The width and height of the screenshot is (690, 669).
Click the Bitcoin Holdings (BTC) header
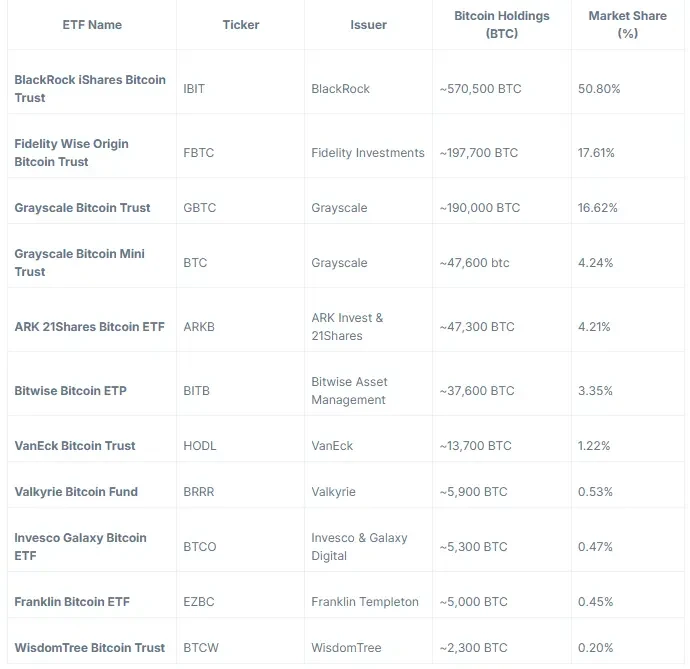point(501,25)
